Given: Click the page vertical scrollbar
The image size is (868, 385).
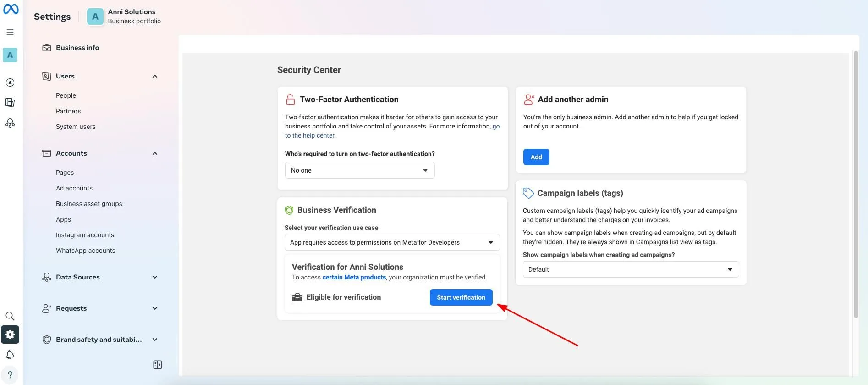Looking at the screenshot, I should (x=856, y=184).
